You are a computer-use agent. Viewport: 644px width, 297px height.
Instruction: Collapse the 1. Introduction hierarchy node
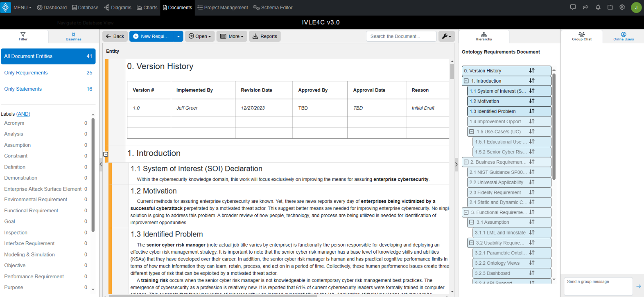coord(466,81)
